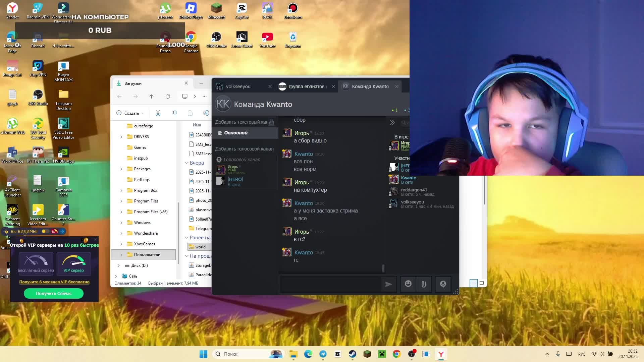Select the VIP сервер option
The height and width of the screenshot is (362, 644).
pyautogui.click(x=73, y=264)
